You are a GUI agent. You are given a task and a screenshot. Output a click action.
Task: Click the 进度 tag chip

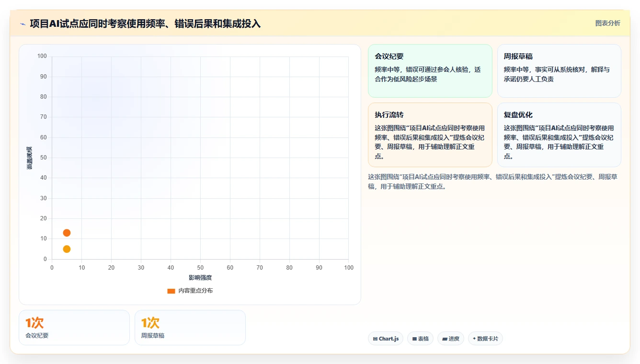[x=451, y=339]
